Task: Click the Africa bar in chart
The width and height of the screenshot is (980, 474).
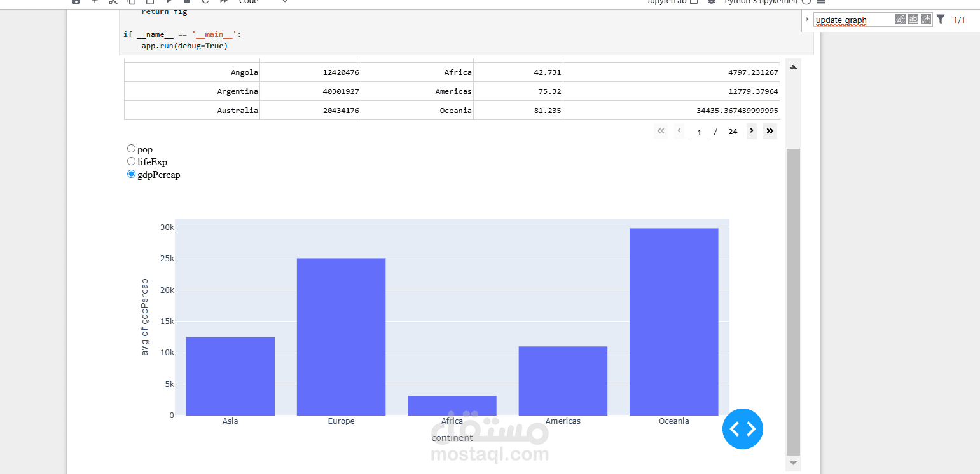Action: click(452, 405)
